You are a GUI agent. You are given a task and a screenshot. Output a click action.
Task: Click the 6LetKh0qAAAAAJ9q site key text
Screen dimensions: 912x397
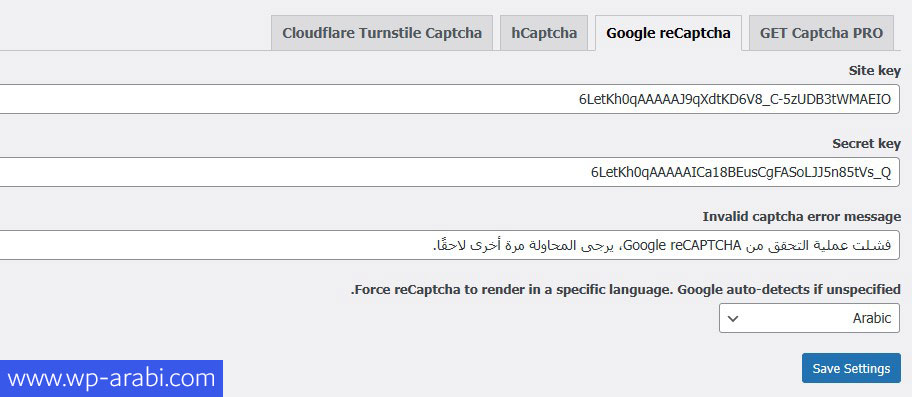(x=735, y=99)
